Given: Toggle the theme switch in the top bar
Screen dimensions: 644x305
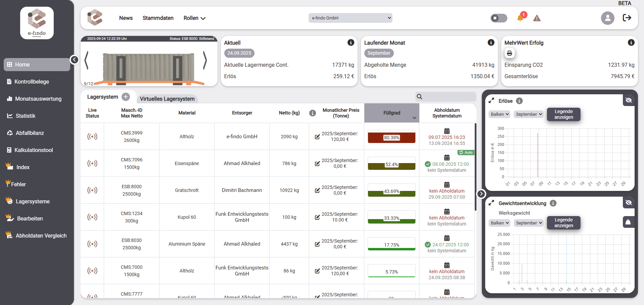Looking at the screenshot, I should pyautogui.click(x=498, y=18).
